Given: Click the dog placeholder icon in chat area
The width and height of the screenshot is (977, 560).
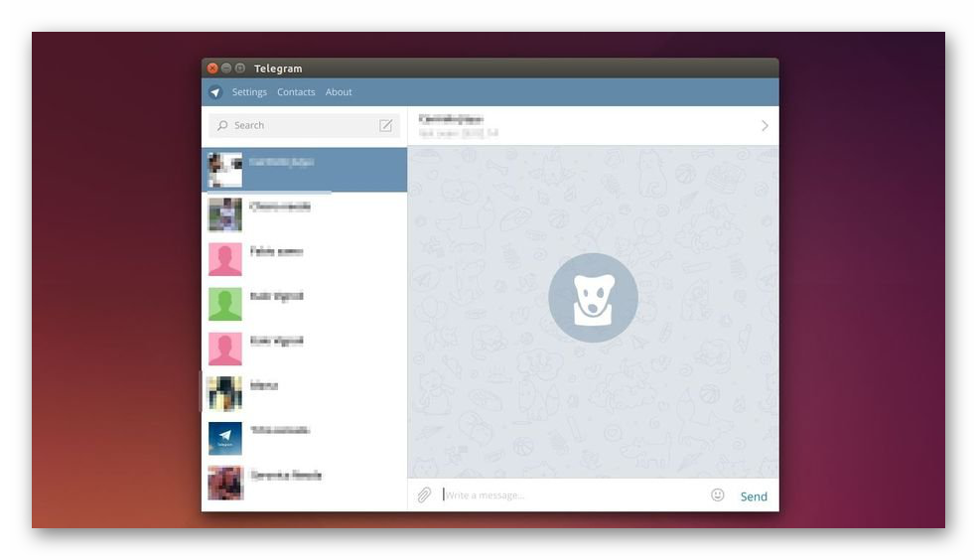Looking at the screenshot, I should (593, 298).
